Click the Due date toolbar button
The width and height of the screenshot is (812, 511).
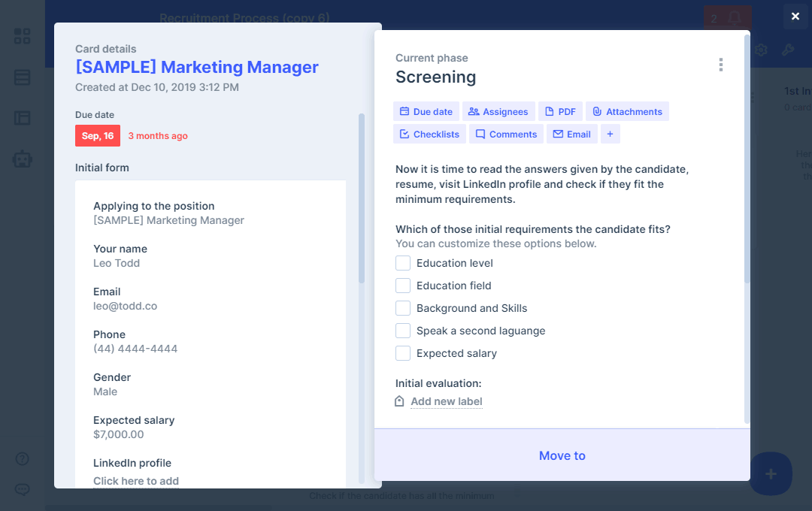click(x=426, y=111)
